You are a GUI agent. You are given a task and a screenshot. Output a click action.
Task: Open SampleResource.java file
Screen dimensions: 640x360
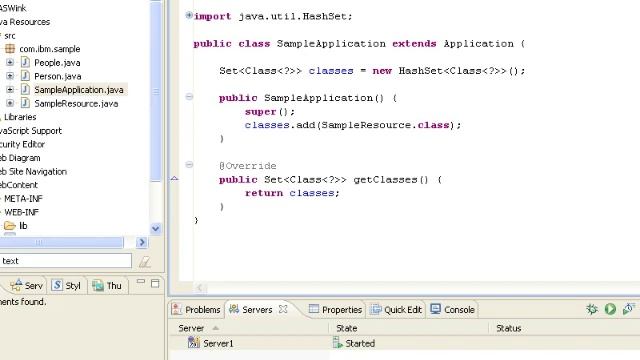point(76,104)
